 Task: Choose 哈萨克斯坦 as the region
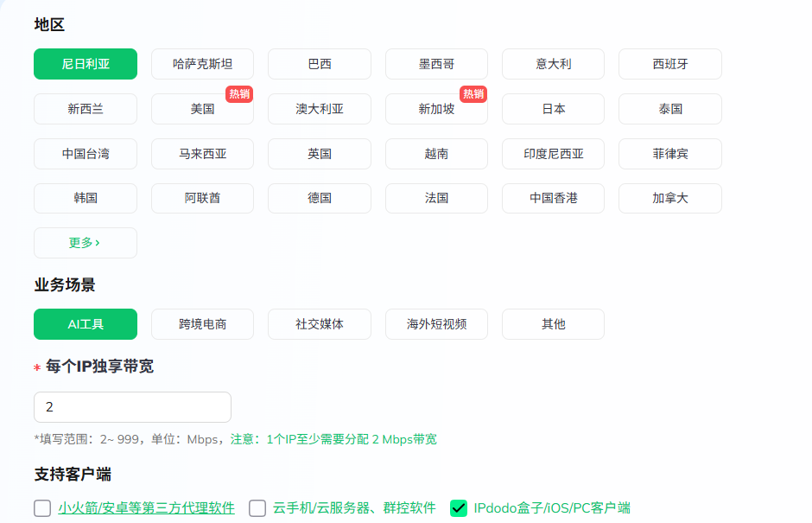click(x=202, y=64)
